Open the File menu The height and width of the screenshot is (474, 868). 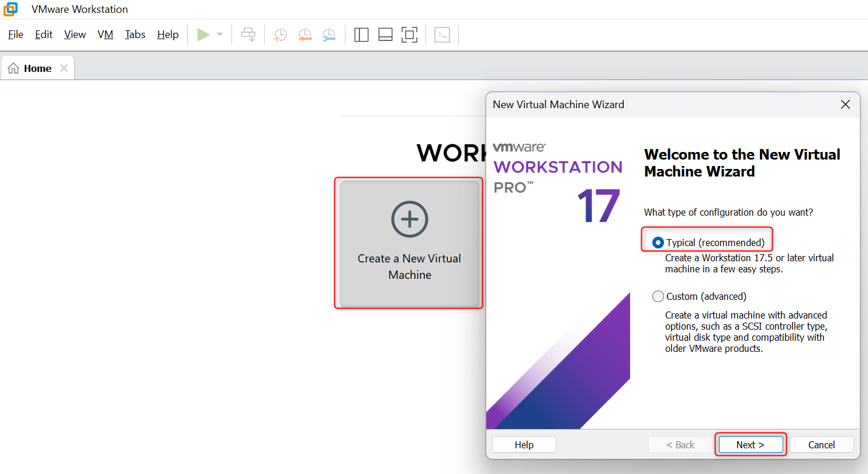tap(16, 34)
